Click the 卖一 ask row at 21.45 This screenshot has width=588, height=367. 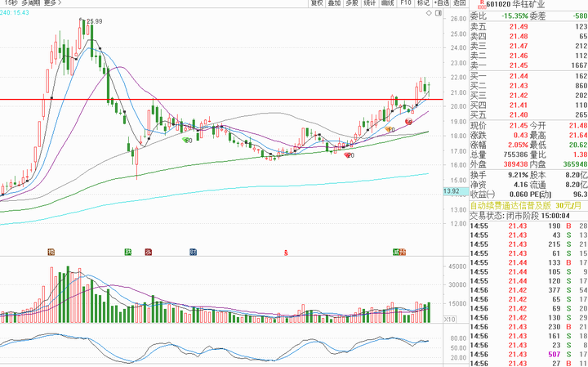point(528,65)
